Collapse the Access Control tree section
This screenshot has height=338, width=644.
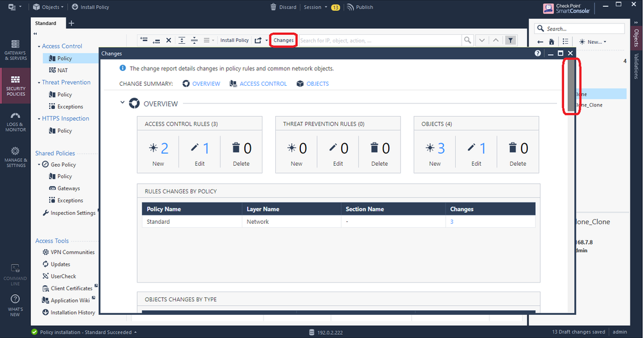coord(39,46)
